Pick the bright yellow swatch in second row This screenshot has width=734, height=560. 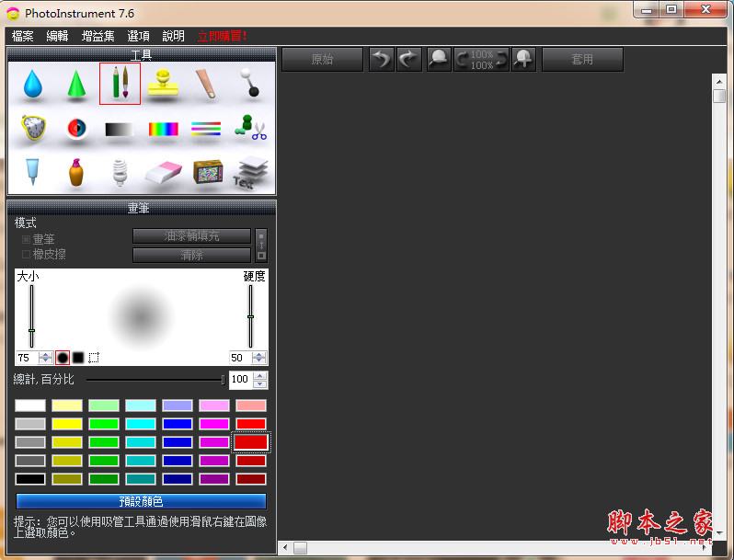[67, 424]
